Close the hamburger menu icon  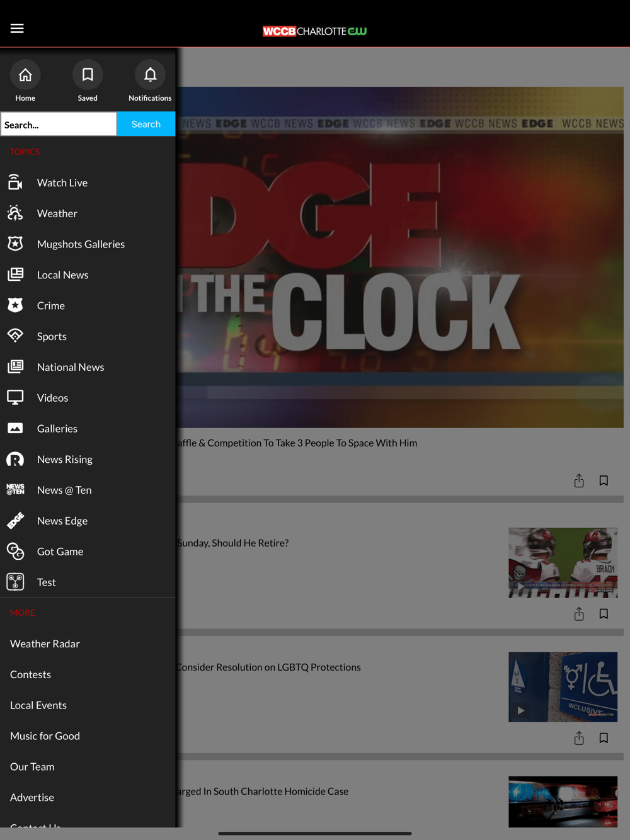[x=17, y=28]
